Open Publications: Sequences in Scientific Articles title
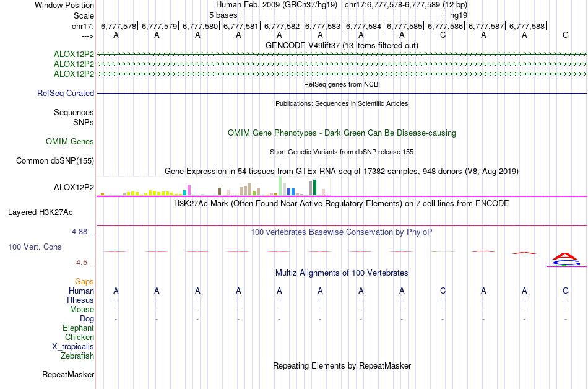 tap(342, 103)
